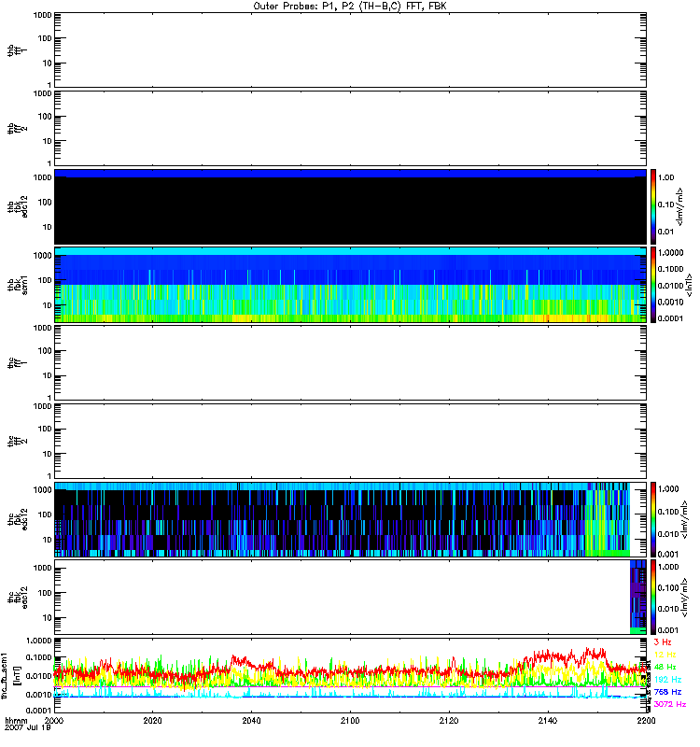Click the thb fbk scm1 spectrogram panel
Viewport: 700px width, 747px height.
pos(350,285)
